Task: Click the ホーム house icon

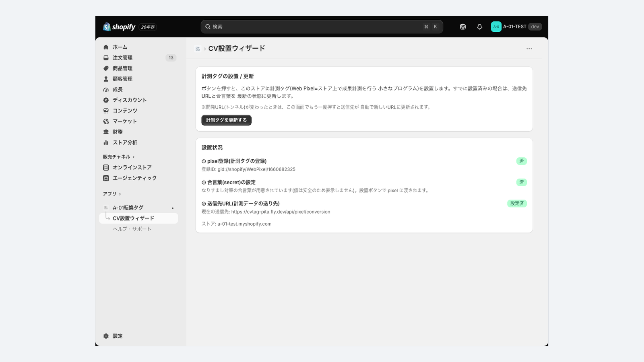Action: coord(106,47)
